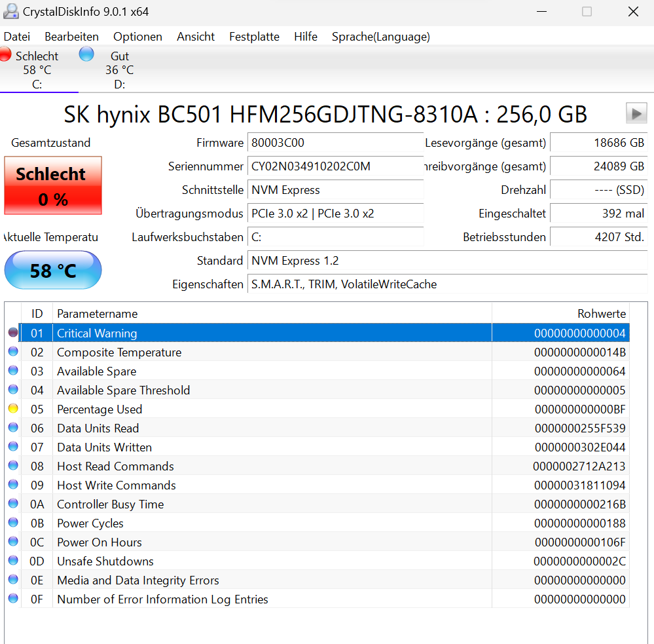This screenshot has width=654, height=644.
Task: Click raw value 000000000106F of Power On Hours
Action: (580, 542)
